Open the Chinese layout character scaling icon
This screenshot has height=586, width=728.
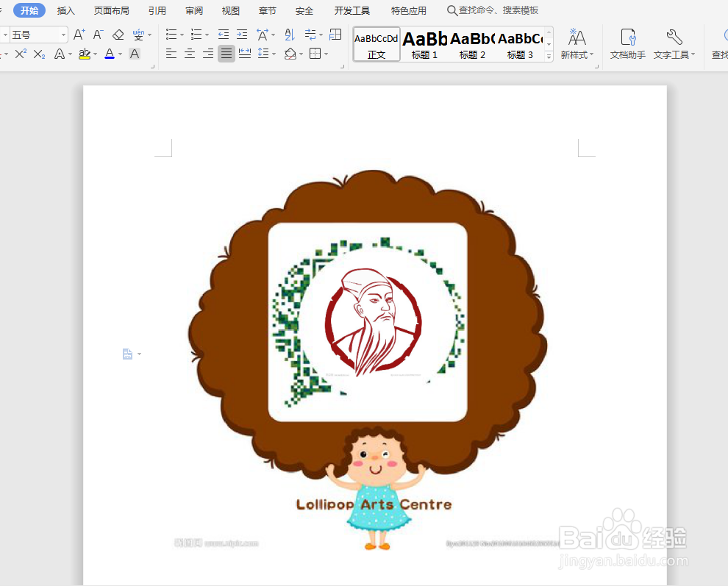(x=263, y=35)
